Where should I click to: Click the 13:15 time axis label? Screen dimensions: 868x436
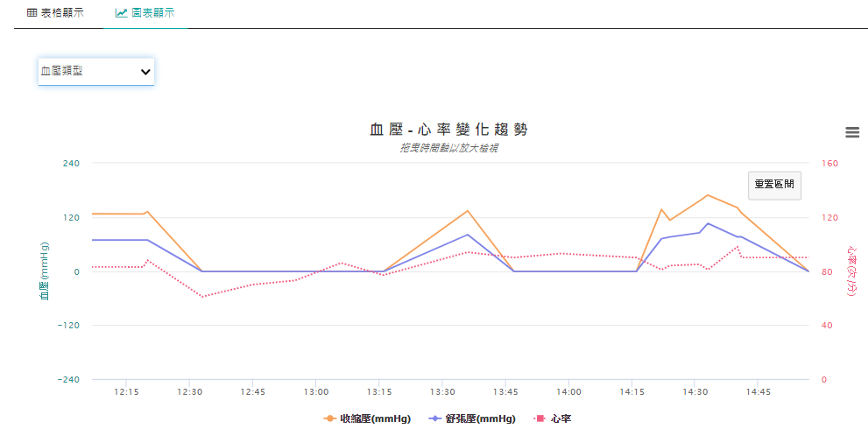[378, 391]
